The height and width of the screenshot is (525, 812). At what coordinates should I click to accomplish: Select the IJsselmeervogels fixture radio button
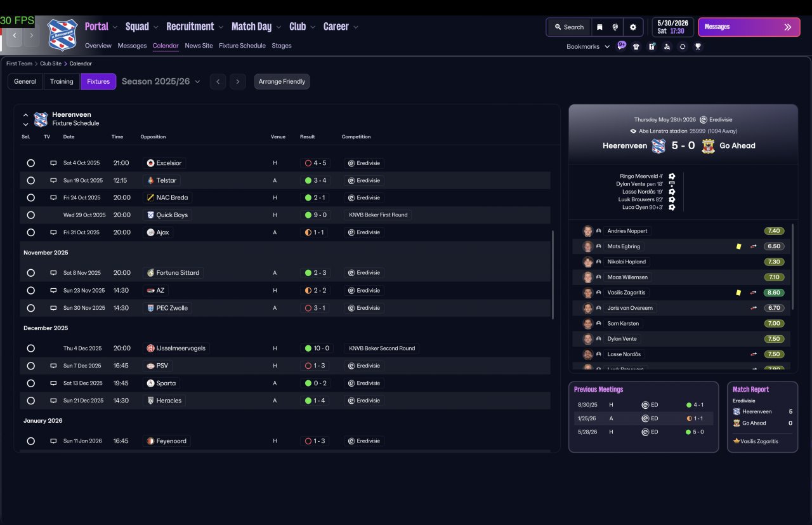[30, 349]
